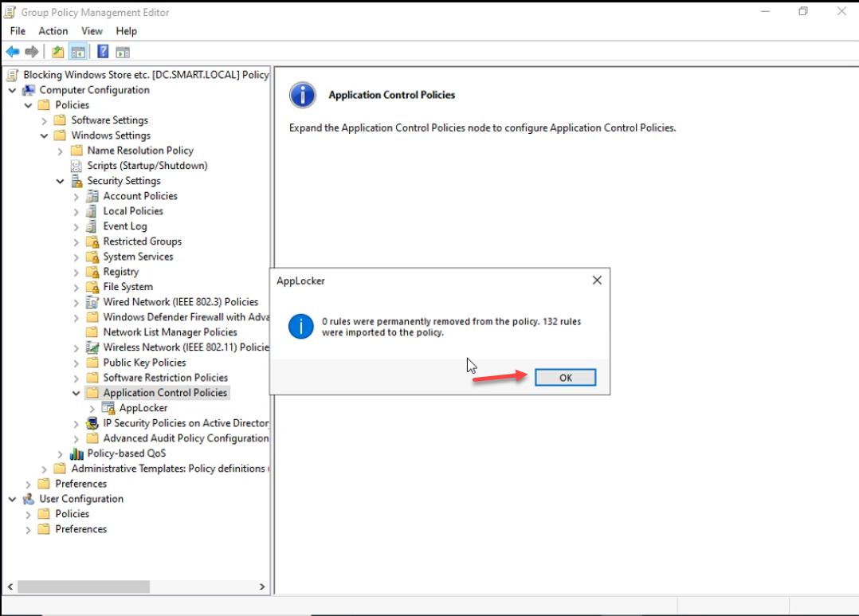Click the Registry folder icon
This screenshot has height=616, width=859.
92,272
